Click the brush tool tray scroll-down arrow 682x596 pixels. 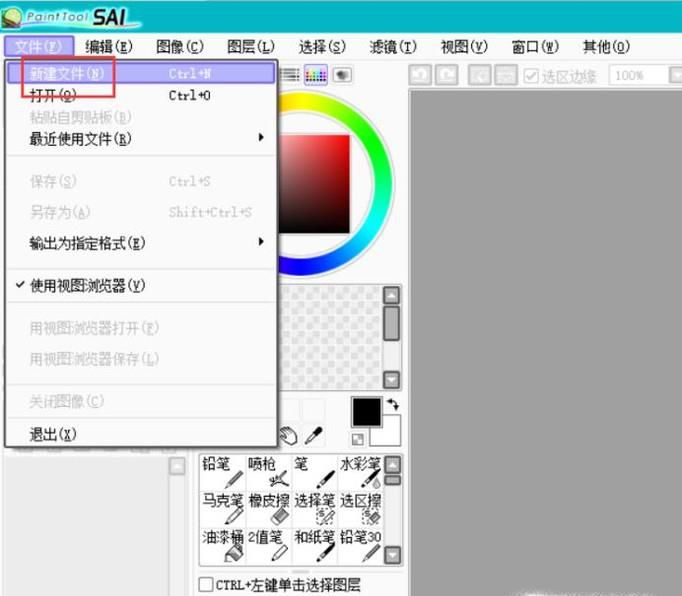click(x=393, y=555)
